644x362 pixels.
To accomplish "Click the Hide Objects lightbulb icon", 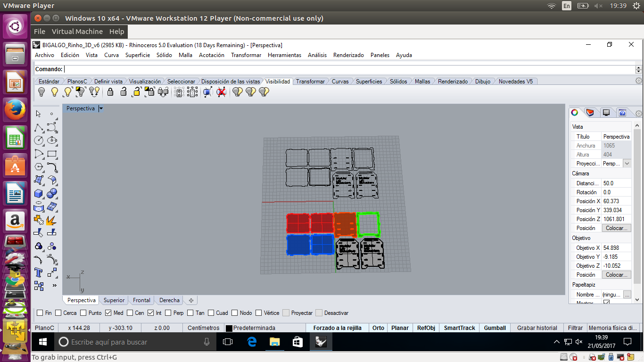I will pos(41,92).
